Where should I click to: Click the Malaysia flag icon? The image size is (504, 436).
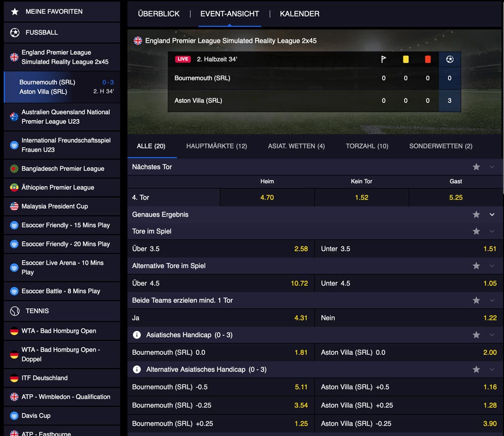coord(14,206)
